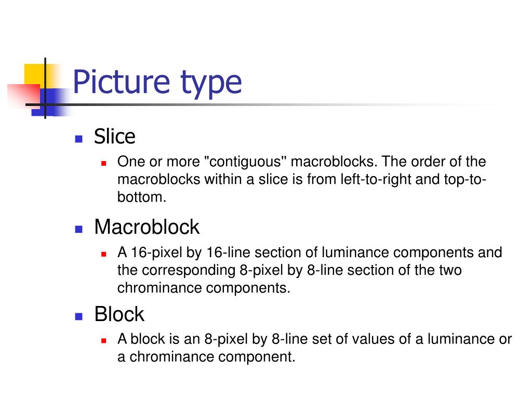The width and height of the screenshot is (532, 399).
Task: Click the blue bullet beside Block
Action: [79, 316]
